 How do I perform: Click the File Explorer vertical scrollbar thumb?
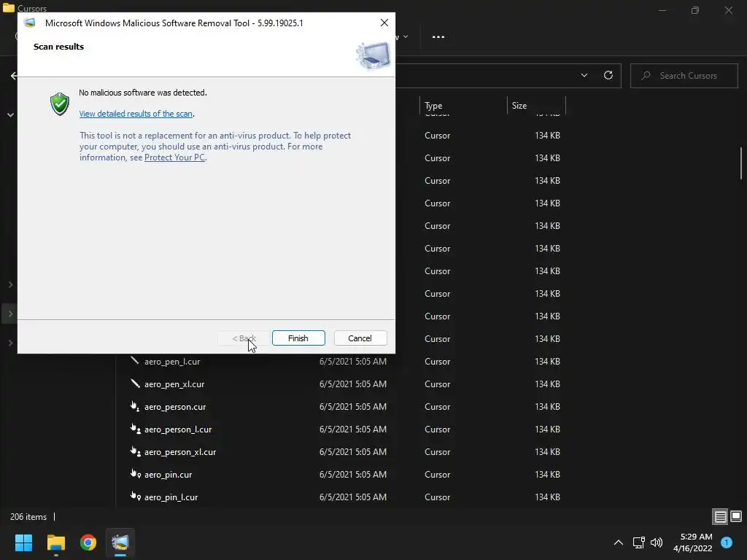pos(741,163)
